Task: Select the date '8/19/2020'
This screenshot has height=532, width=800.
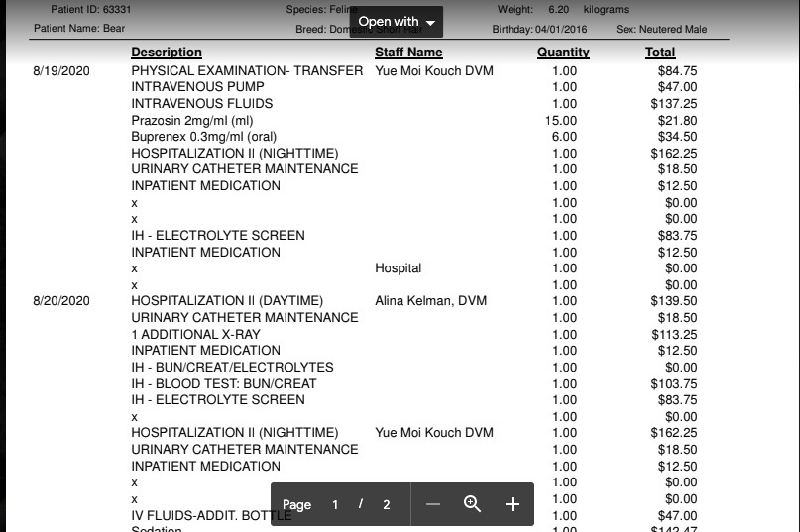Action: coord(61,71)
